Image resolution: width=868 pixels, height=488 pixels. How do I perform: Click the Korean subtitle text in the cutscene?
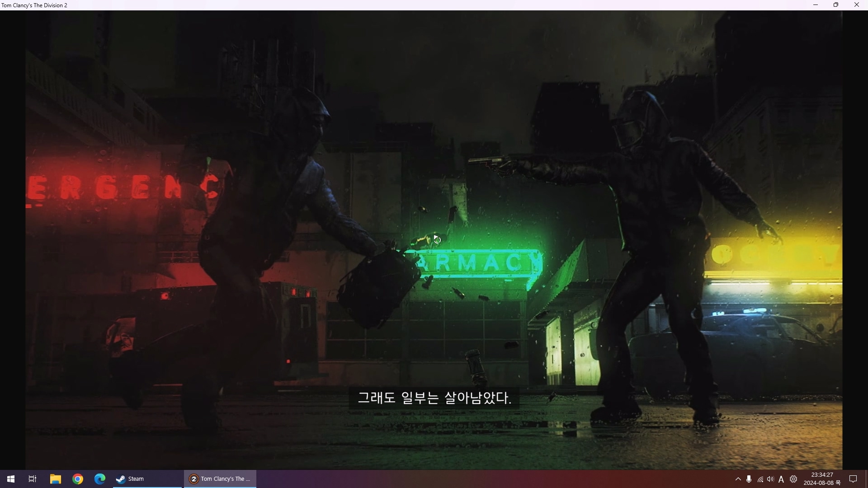434,398
